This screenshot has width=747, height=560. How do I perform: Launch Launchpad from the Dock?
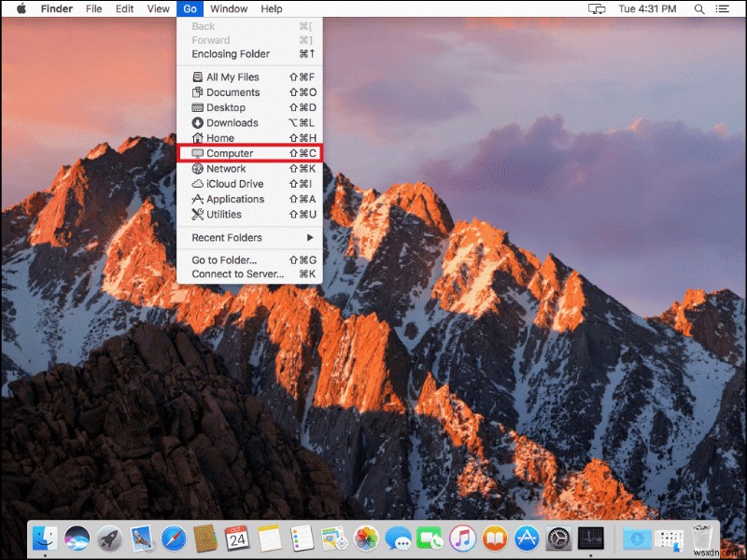(107, 539)
